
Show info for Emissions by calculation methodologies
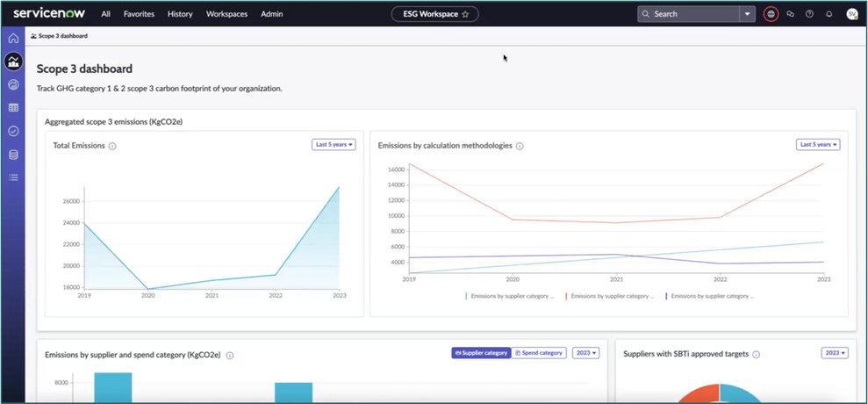coord(520,147)
